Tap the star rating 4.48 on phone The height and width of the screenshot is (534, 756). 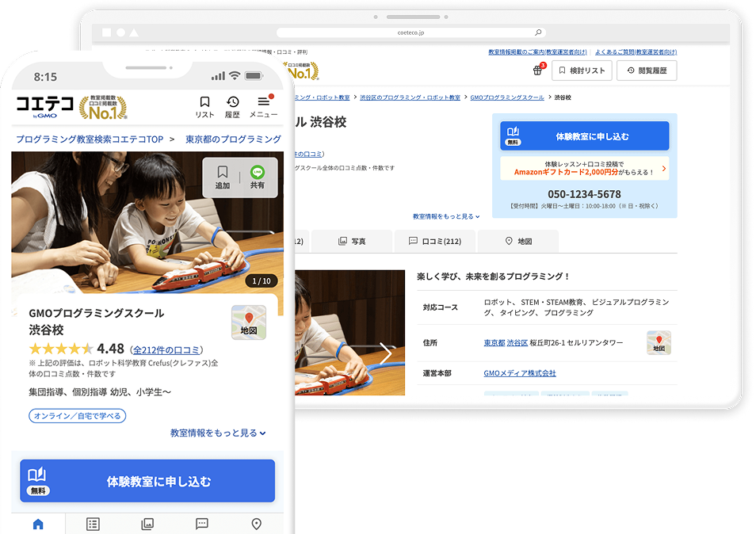[x=77, y=349]
